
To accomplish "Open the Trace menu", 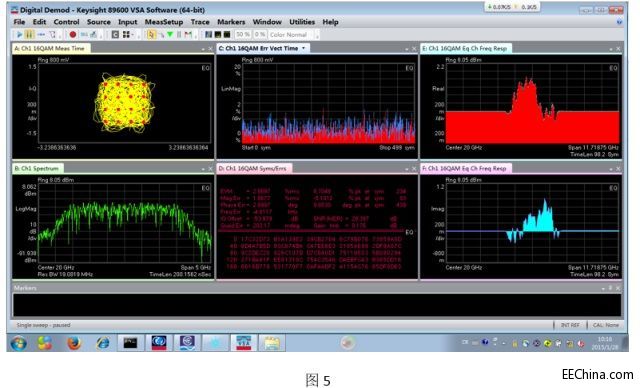I will click(200, 22).
